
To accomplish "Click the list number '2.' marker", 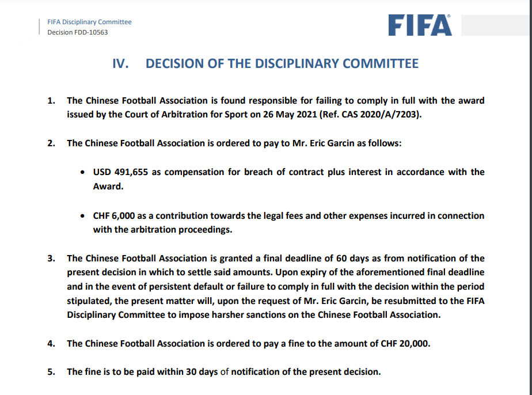I will pos(51,143).
